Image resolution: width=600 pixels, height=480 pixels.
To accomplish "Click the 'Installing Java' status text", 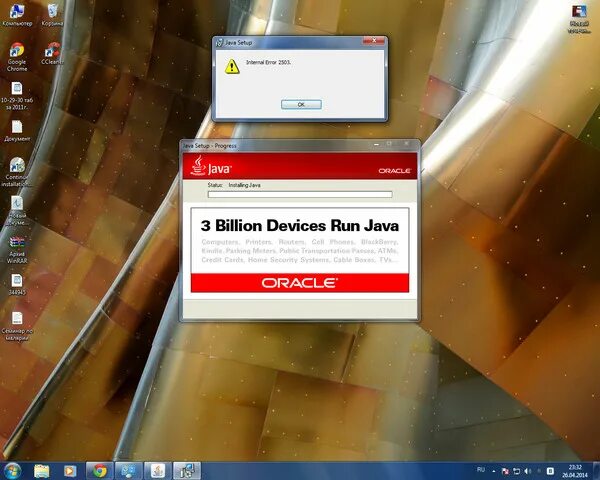I will (x=245, y=185).
